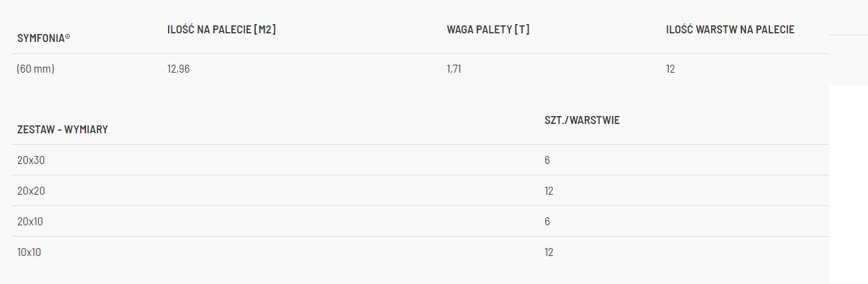Viewport: 868px width, 284px height.
Task: Click the 20x20 dimension cell
Action: coord(31,191)
